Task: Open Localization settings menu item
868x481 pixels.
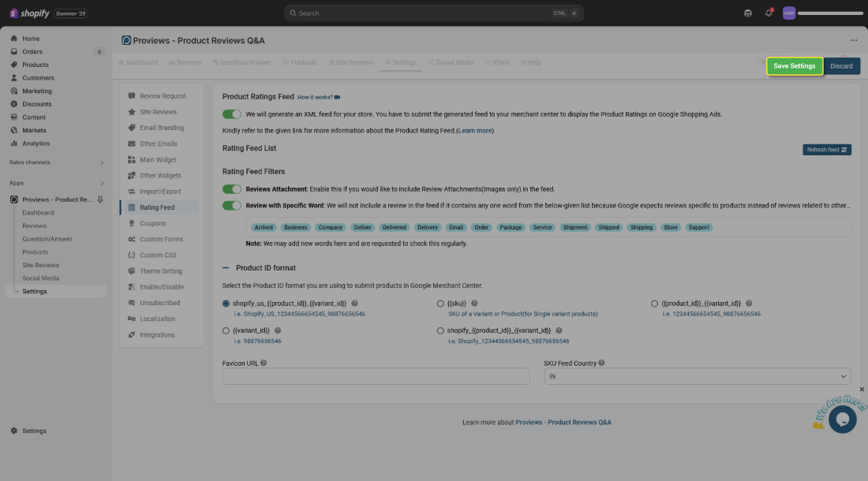Action: pos(159,319)
